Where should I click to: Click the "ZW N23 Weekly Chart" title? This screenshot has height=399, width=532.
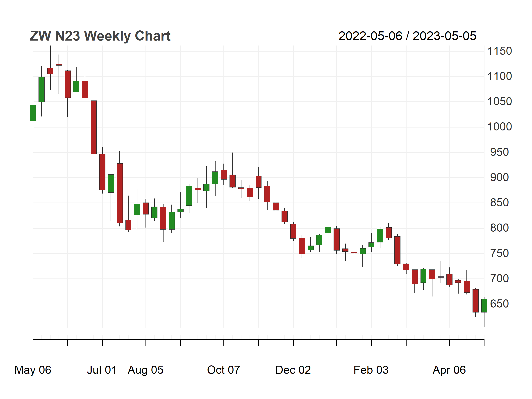[x=100, y=36]
